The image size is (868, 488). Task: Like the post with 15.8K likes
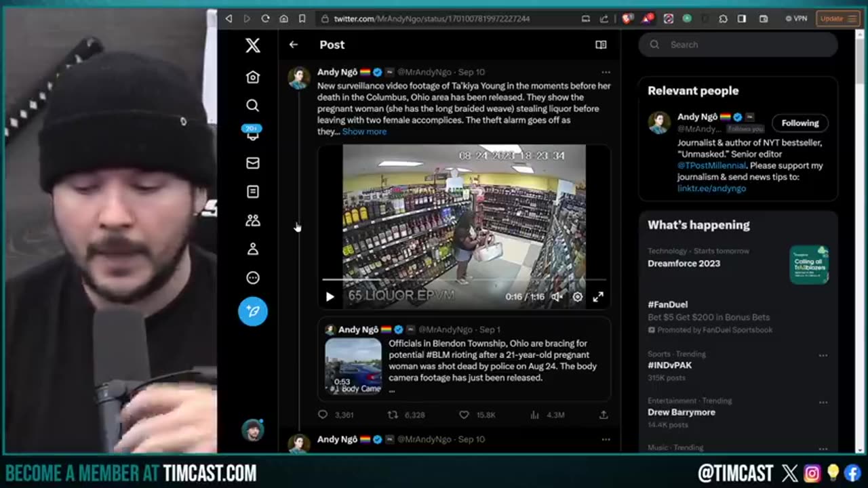[477, 415]
